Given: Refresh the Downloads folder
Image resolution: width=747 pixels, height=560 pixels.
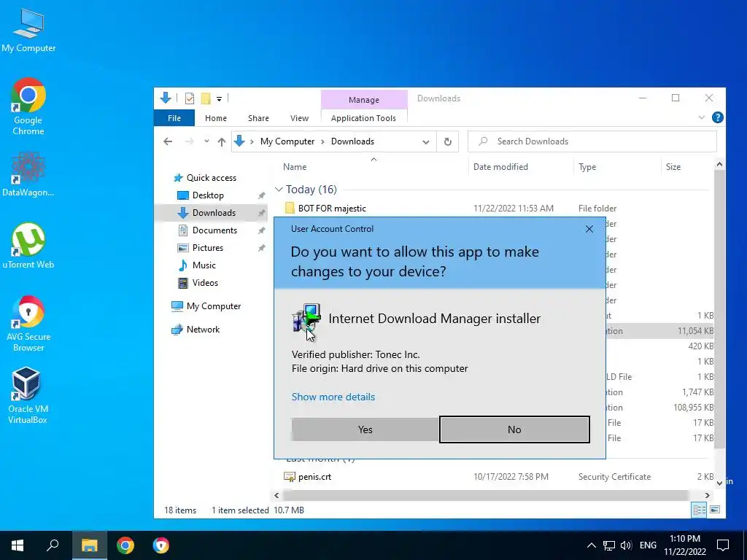Looking at the screenshot, I should (448, 141).
